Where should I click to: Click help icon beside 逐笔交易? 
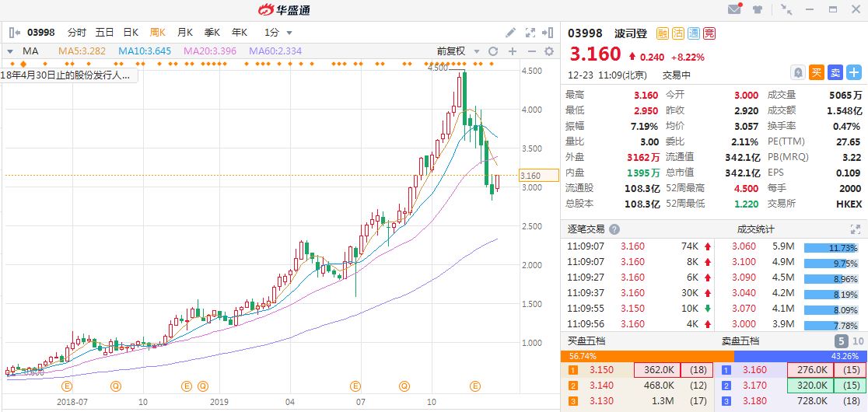614,229
